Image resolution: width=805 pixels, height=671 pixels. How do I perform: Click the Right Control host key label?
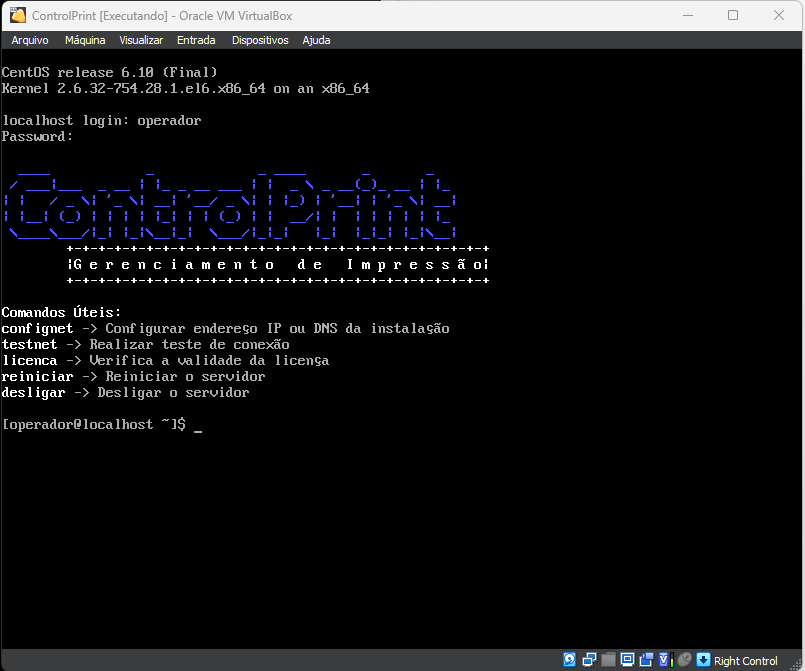click(746, 661)
